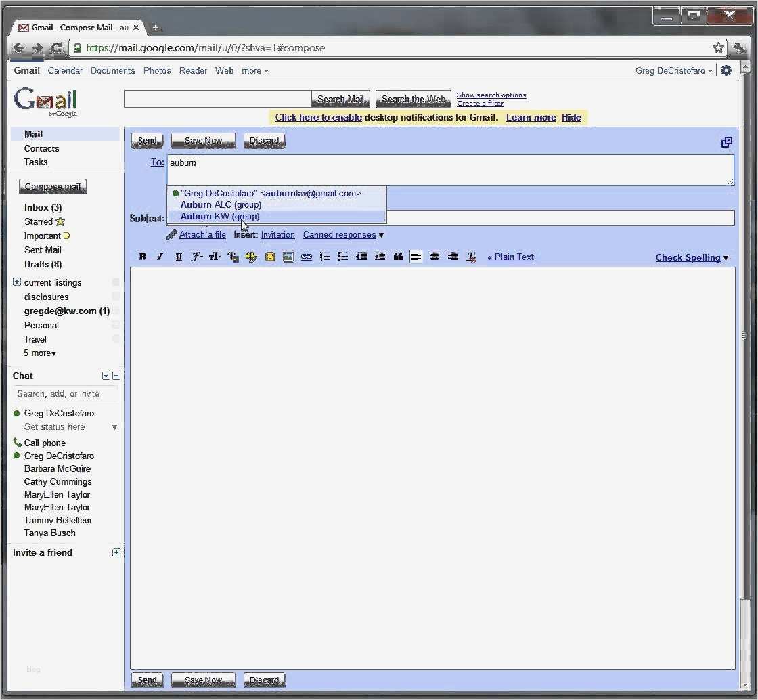Click the insert link icon
Viewport: 758px width, 700px height.
coord(307,257)
